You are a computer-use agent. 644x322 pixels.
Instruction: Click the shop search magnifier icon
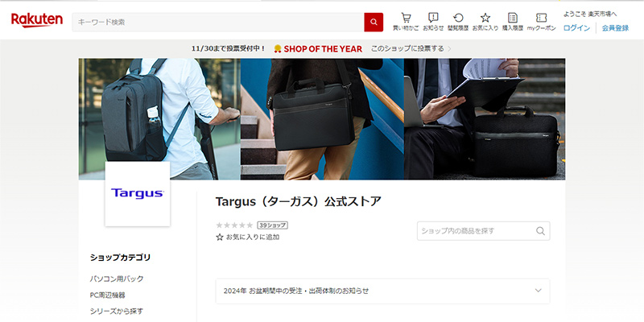pos(540,231)
